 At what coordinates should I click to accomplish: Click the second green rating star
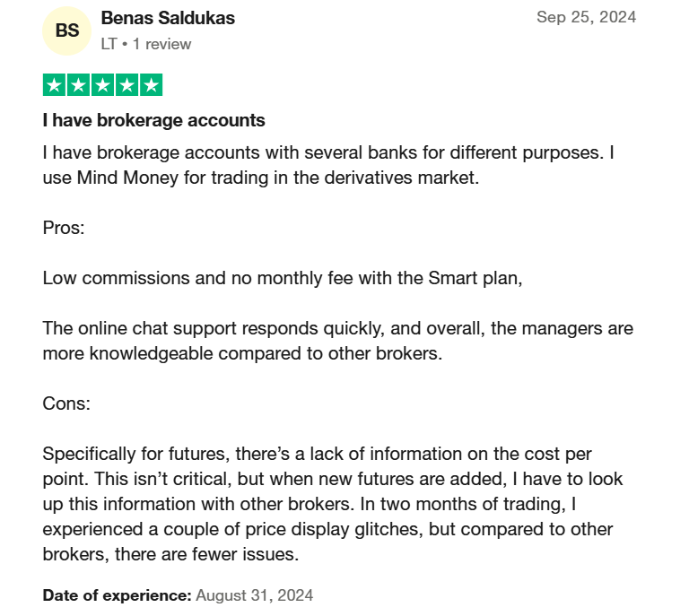[x=78, y=85]
